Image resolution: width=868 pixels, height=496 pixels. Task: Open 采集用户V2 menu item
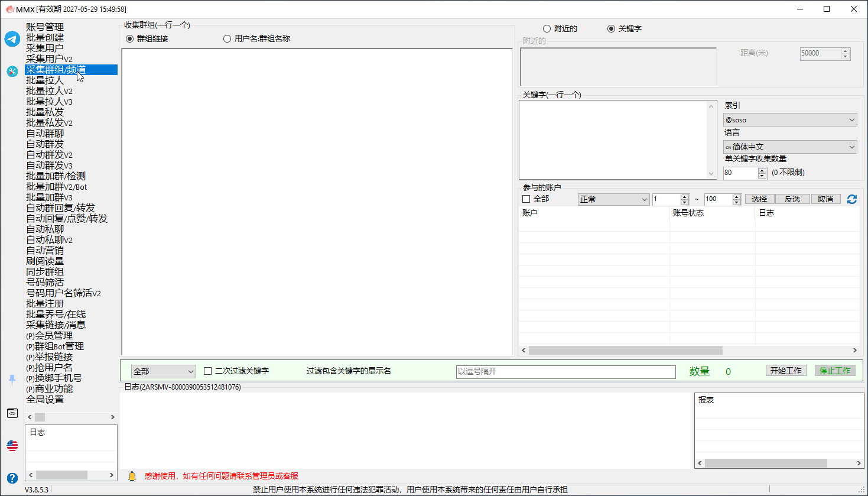(49, 59)
